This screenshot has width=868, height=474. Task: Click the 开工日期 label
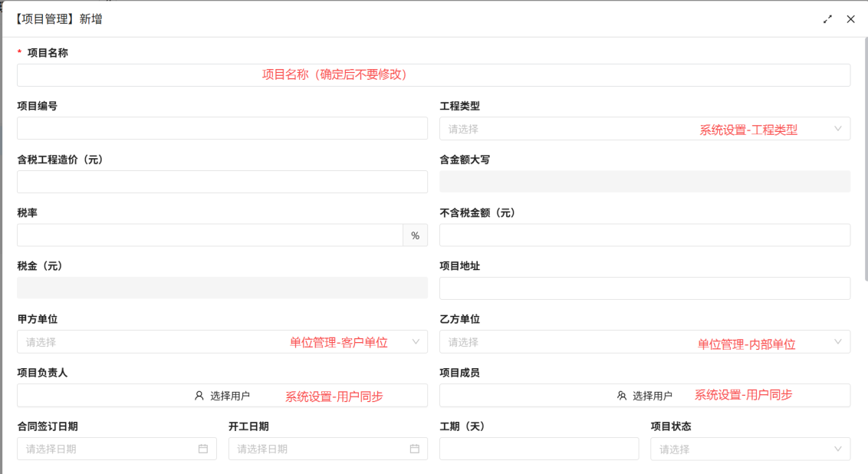[x=248, y=426]
